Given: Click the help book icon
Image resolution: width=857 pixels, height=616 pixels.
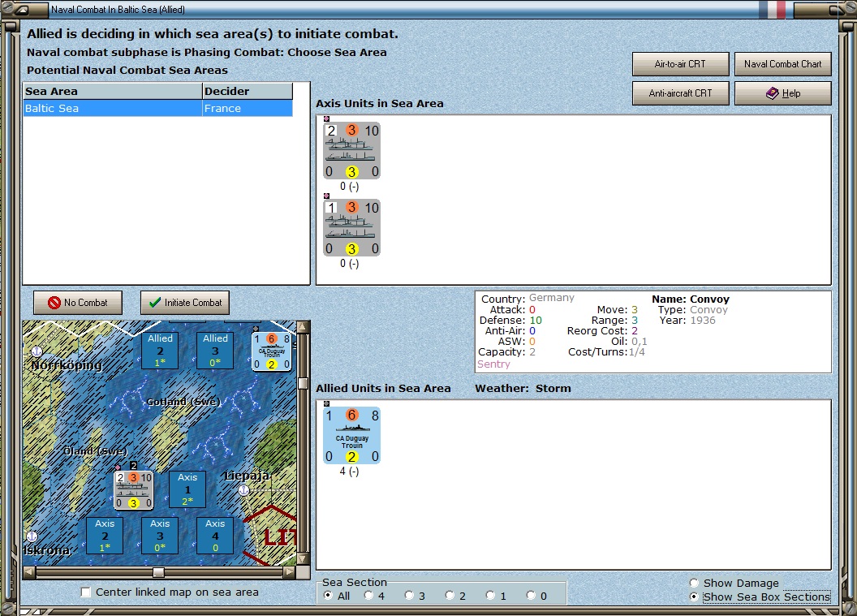Looking at the screenshot, I should (773, 93).
